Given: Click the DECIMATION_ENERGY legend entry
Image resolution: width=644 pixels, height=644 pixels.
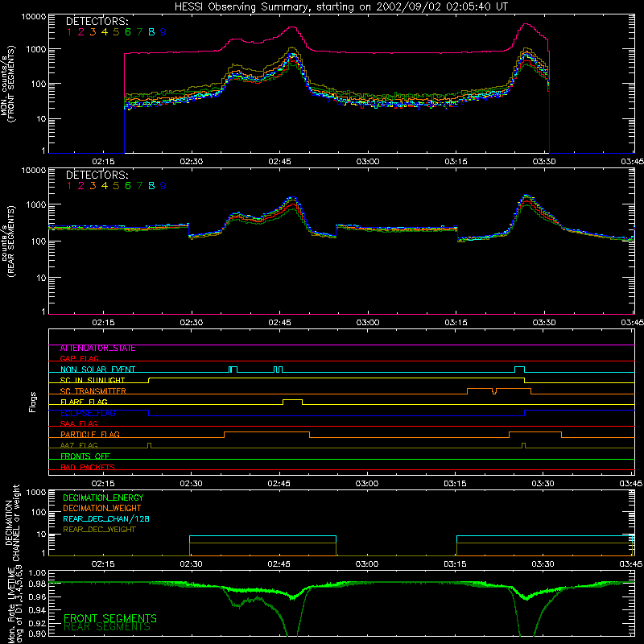Looking at the screenshot, I should tap(103, 497).
